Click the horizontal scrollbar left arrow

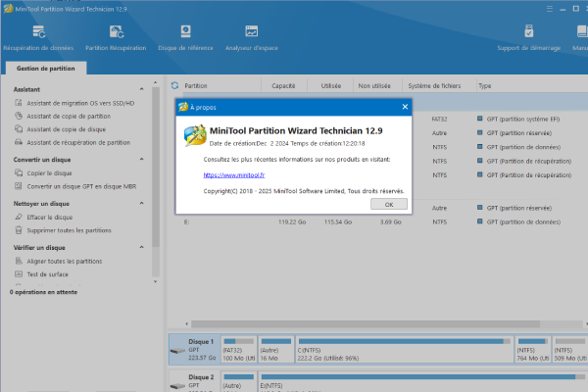click(x=187, y=323)
